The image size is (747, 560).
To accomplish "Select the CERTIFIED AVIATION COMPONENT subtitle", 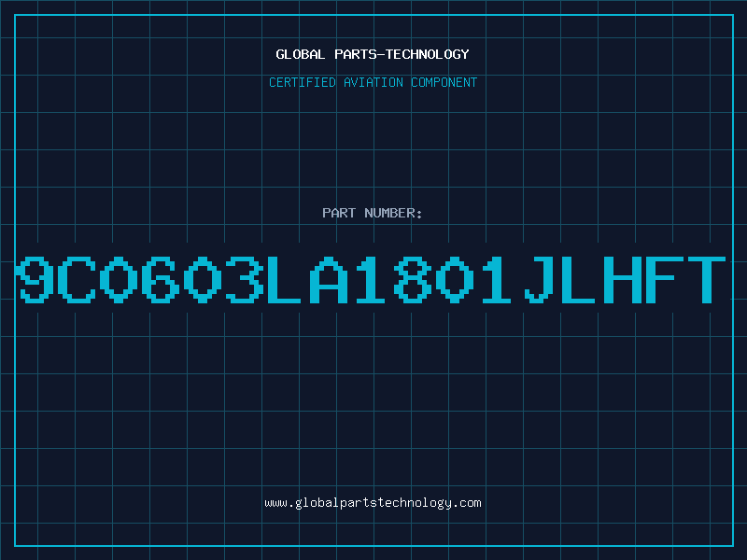I will tap(373, 82).
